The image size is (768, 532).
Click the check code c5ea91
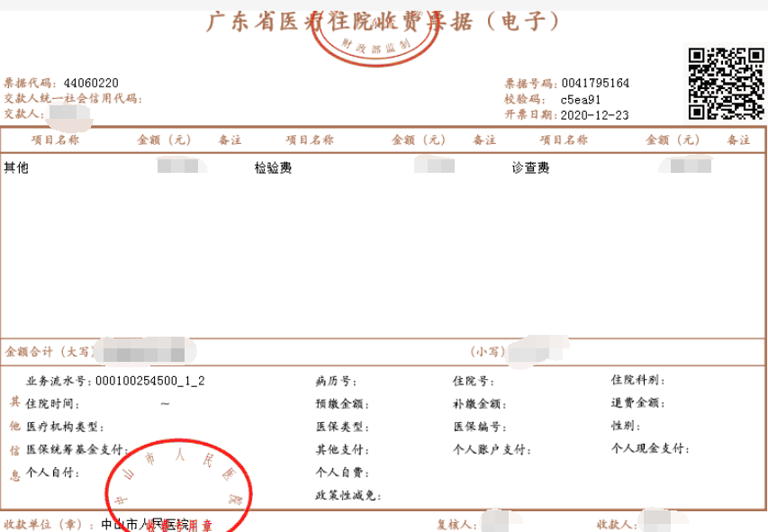point(581,100)
